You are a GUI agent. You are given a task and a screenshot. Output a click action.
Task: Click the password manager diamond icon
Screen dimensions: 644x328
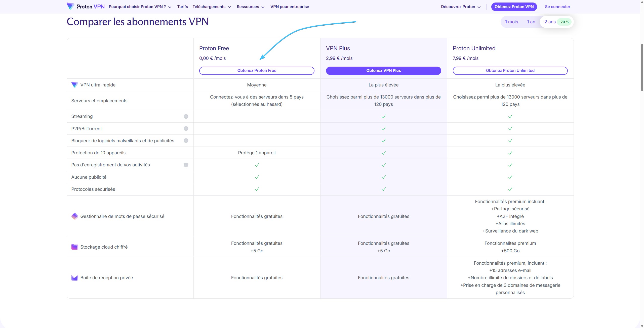click(x=75, y=216)
